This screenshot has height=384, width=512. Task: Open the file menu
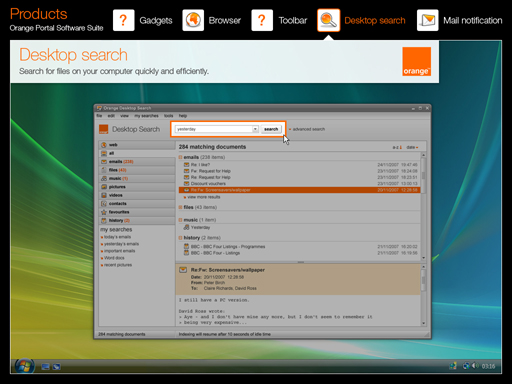[x=99, y=116]
